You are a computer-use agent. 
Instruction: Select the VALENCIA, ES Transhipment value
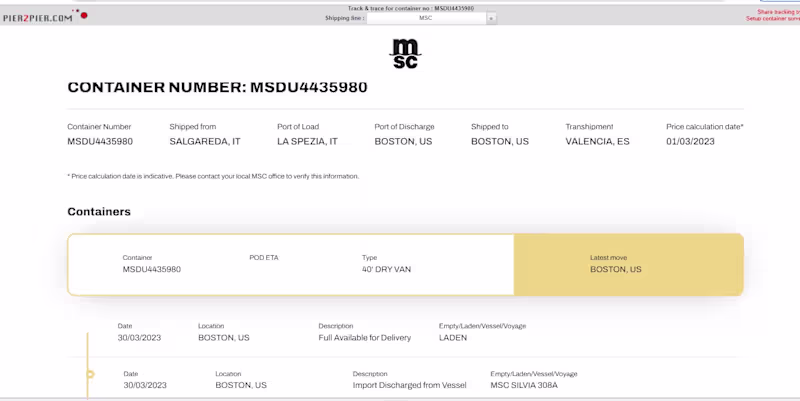point(597,141)
